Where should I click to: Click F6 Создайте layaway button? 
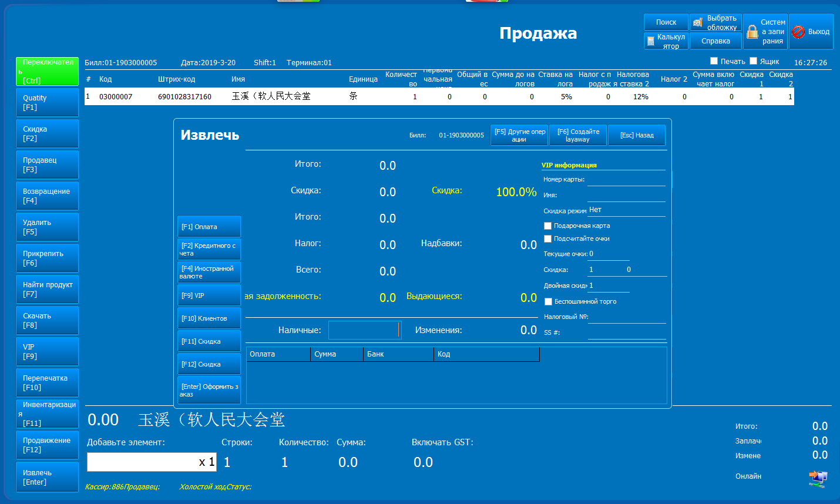(x=578, y=135)
